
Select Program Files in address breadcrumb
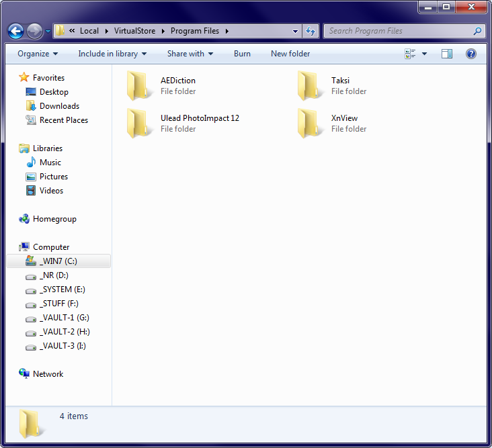[195, 31]
